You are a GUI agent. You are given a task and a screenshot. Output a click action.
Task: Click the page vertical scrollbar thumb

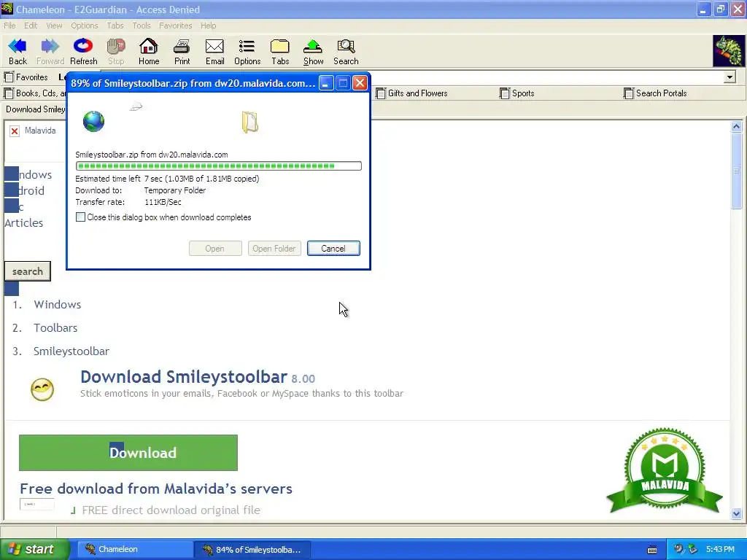click(x=736, y=171)
